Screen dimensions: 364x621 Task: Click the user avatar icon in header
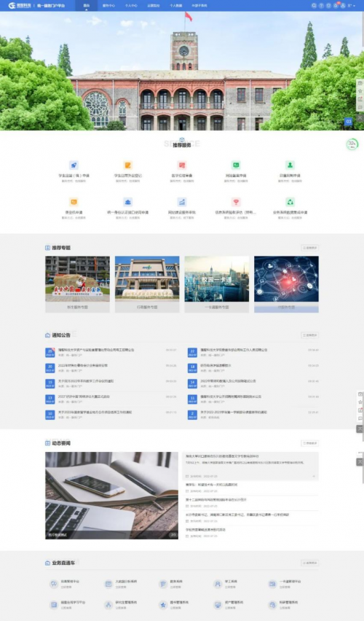pos(343,6)
